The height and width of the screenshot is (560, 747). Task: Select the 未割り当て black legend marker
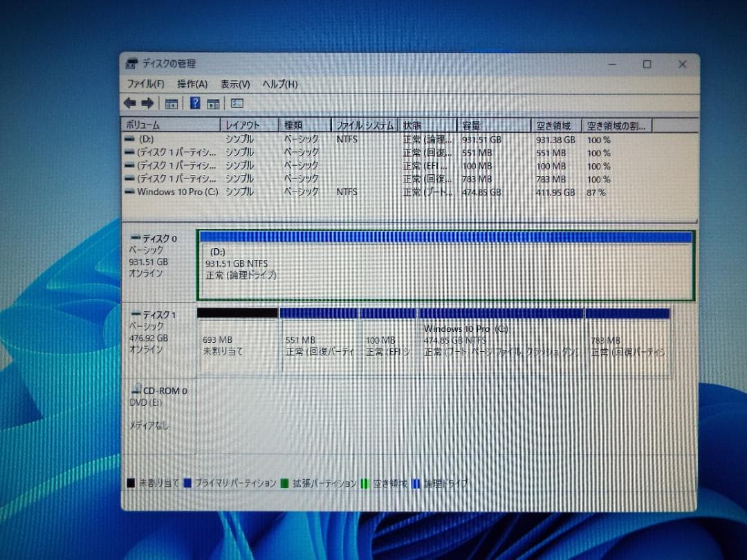point(130,483)
